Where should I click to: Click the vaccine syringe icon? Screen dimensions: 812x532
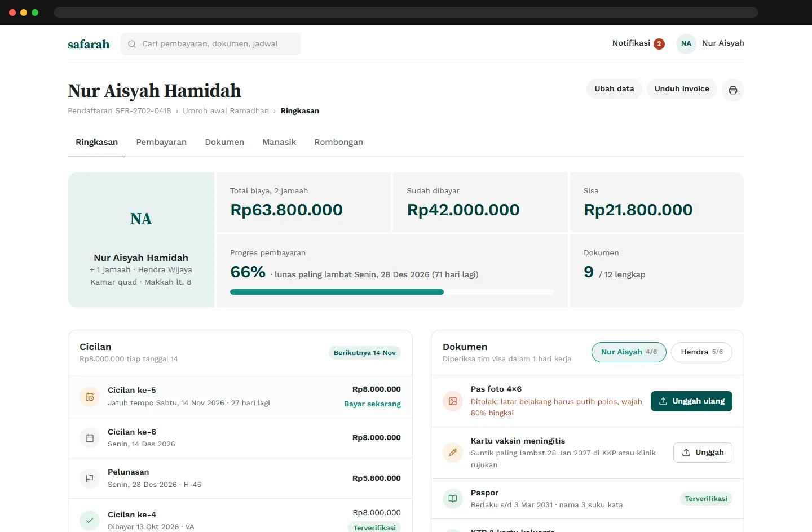point(453,453)
